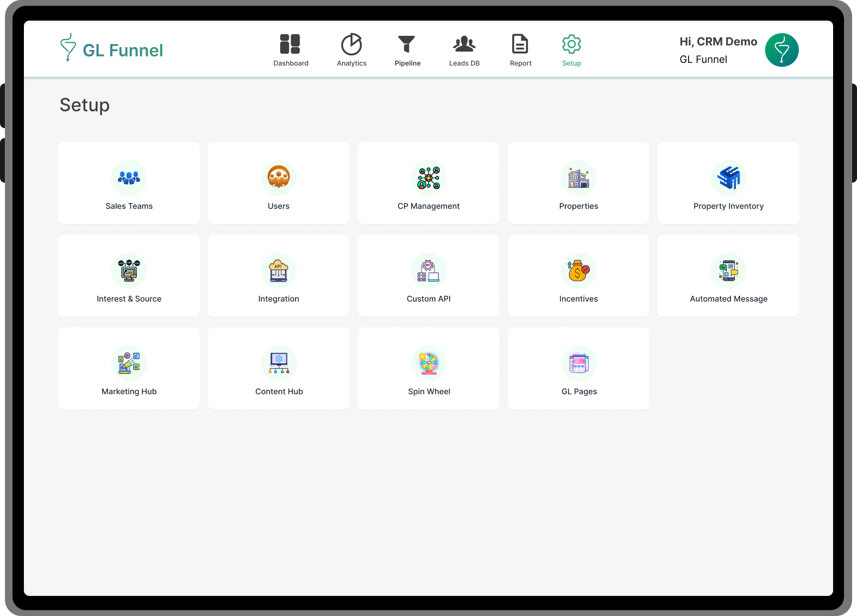Open the GL Pages layout icon
The image size is (857, 616).
point(578,363)
